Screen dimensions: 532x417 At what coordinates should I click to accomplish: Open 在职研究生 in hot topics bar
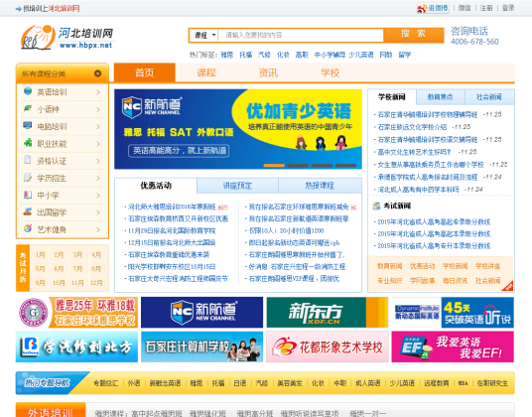click(x=492, y=383)
